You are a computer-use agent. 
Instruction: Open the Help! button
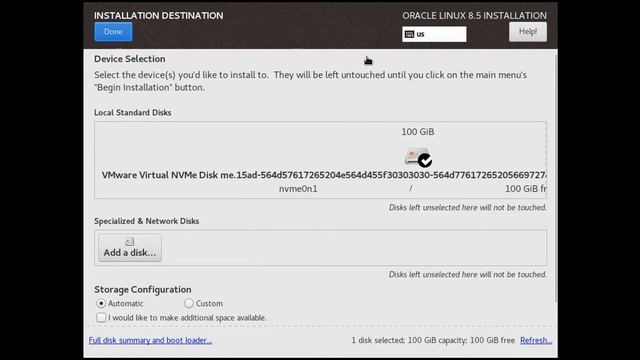[x=528, y=32]
